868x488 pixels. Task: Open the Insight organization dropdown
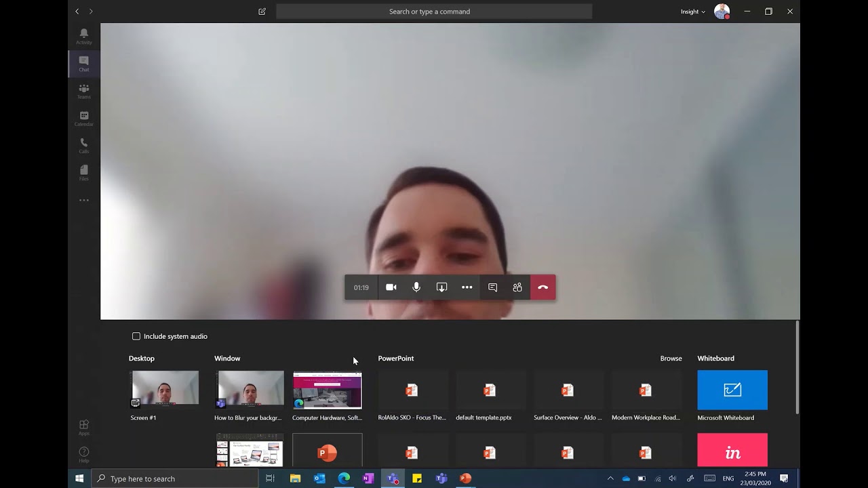[x=693, y=12]
